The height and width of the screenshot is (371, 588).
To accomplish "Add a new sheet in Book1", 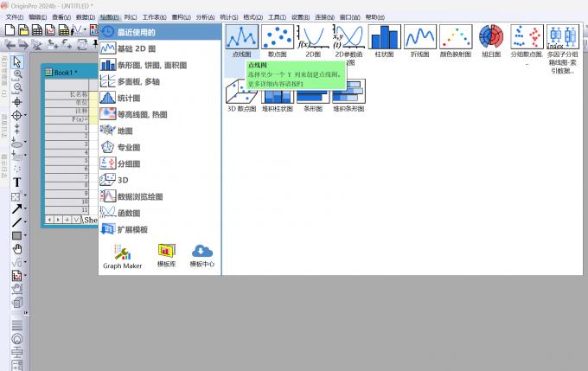I will [67, 220].
